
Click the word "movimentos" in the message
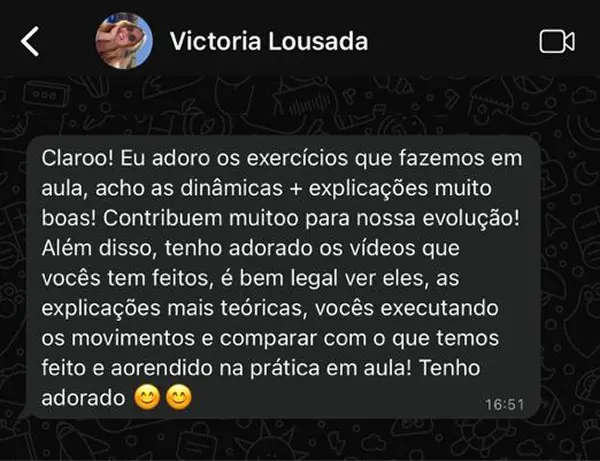click(x=133, y=338)
